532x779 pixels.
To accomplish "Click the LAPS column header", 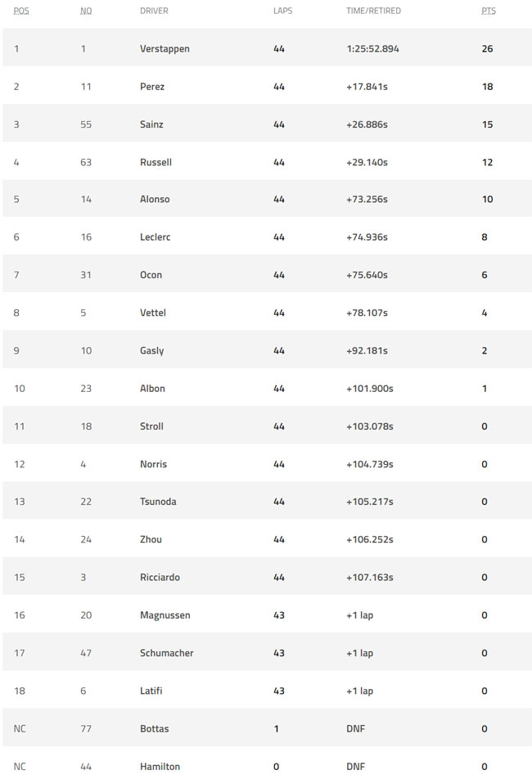I will [282, 11].
